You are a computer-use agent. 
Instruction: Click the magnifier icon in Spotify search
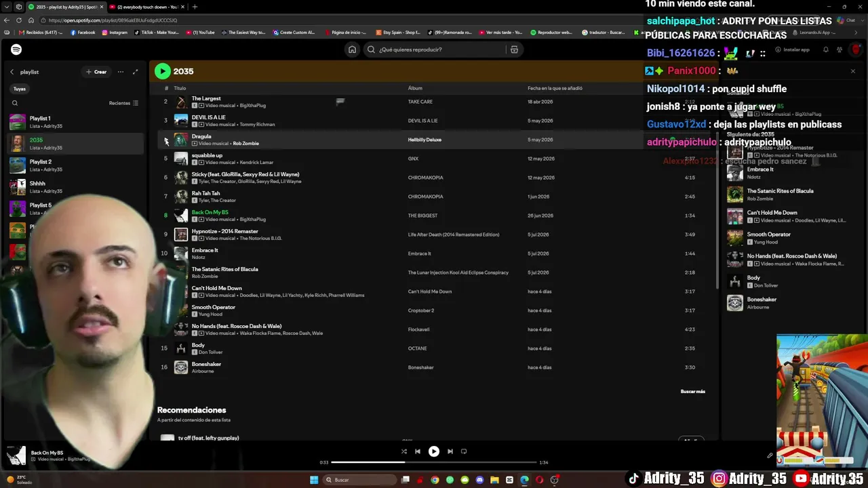click(x=371, y=49)
